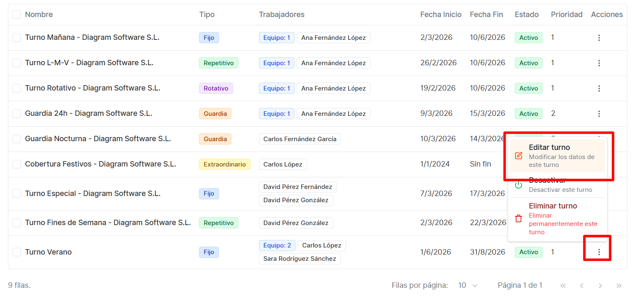Expand the rows per page dropdown
Image resolution: width=644 pixels, height=299 pixels.
pyautogui.click(x=468, y=286)
